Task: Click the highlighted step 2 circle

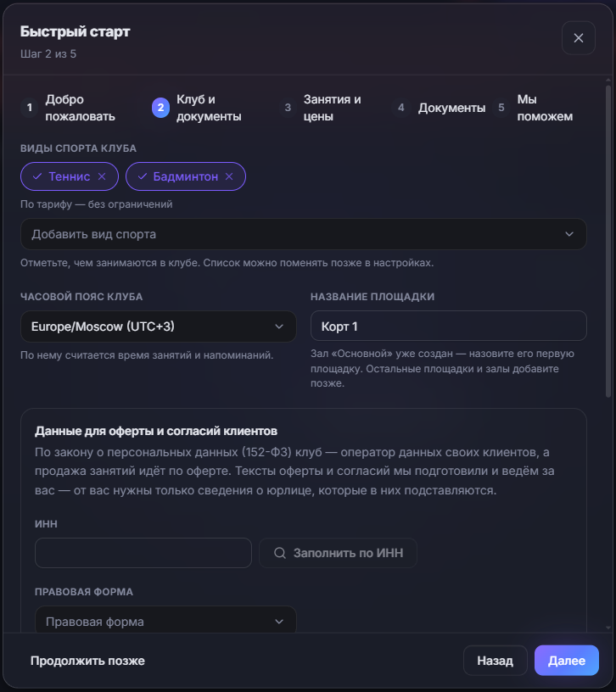Action: (x=160, y=108)
